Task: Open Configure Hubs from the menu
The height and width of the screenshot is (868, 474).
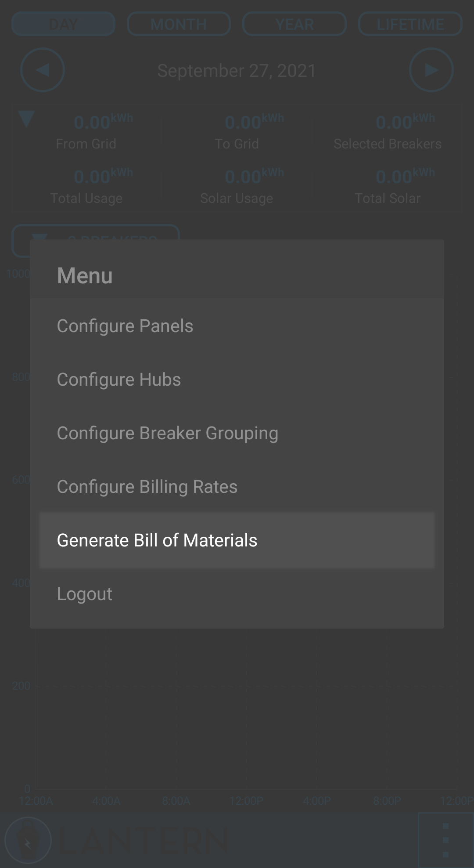Action: tap(237, 380)
